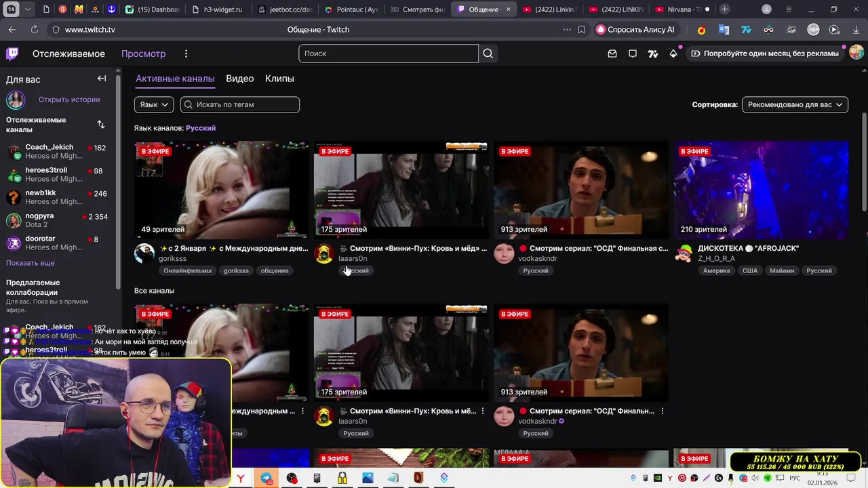The width and height of the screenshot is (868, 488).
Task: Open the ДИСКОТЕКА AFROJACK stream thumbnail
Action: click(761, 190)
